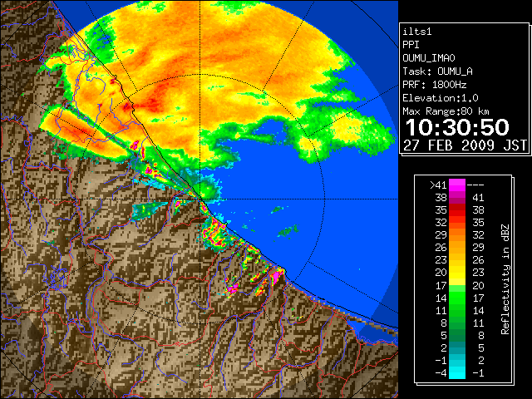Click the radar center at range ring crosshair
Image resolution: width=532 pixels, height=399 pixels.
(200, 199)
